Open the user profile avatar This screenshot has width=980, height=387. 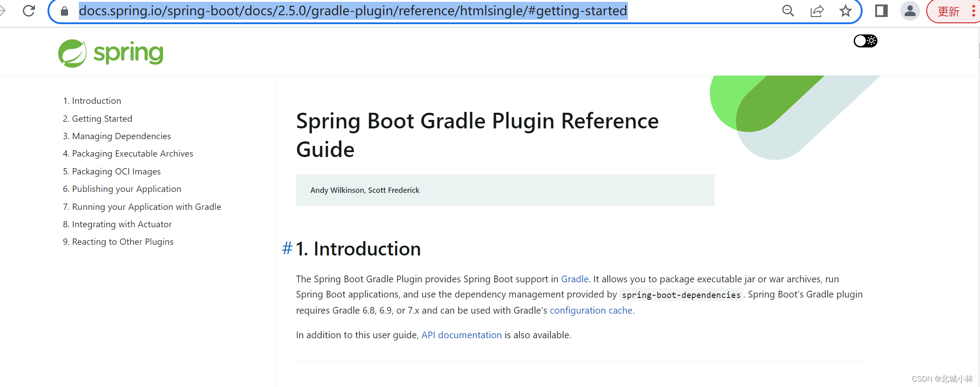(910, 11)
